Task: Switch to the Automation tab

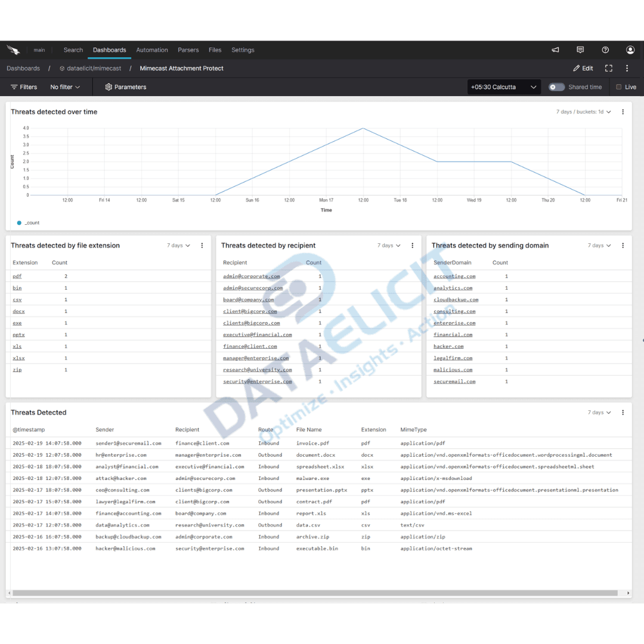Action: coord(152,50)
